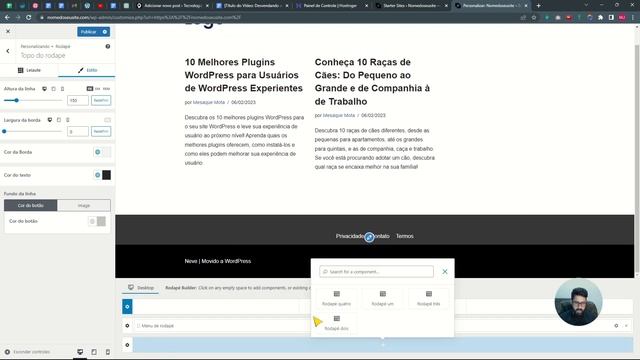640x360 pixels.
Task: Open settings for the middle footer row
Action: click(x=127, y=326)
